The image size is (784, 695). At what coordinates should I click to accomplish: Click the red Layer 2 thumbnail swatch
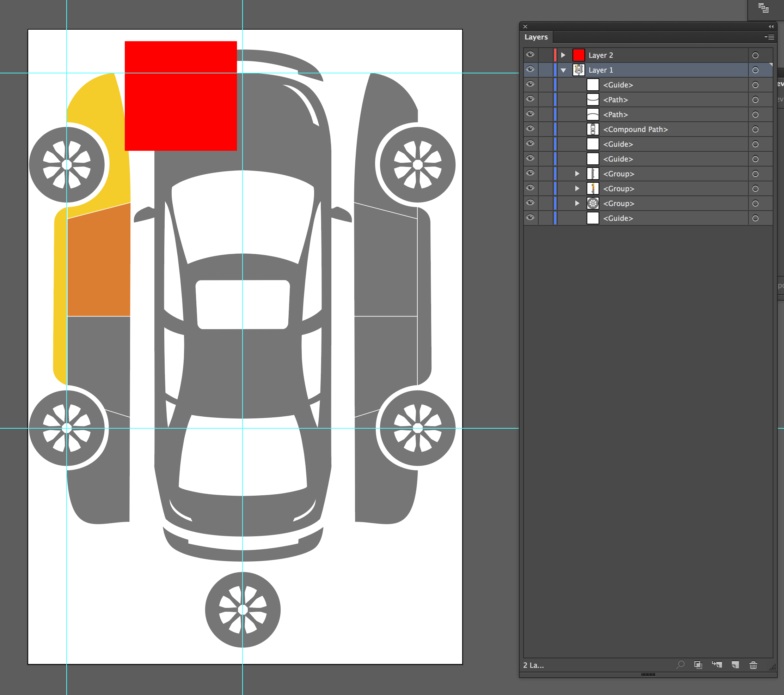tap(578, 55)
